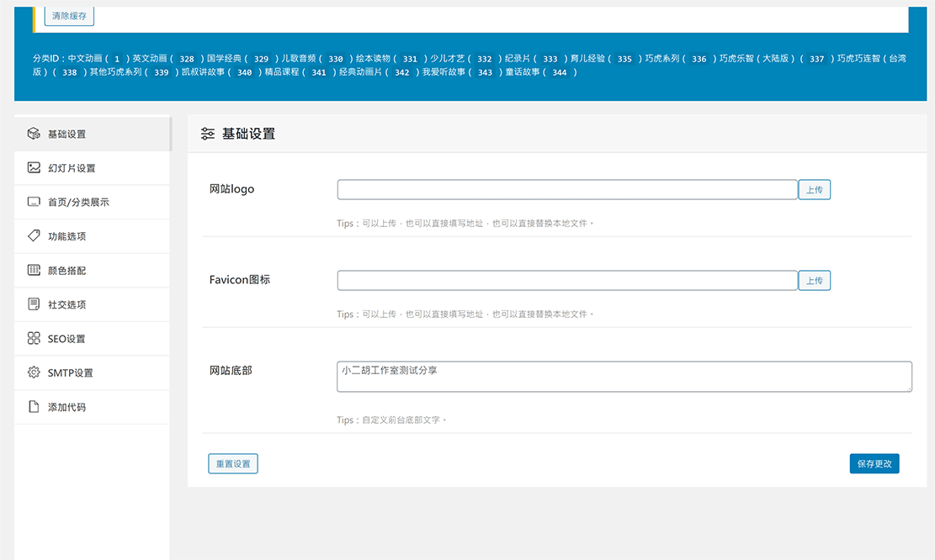Click 上传 next to the 网站logo field

(x=814, y=189)
